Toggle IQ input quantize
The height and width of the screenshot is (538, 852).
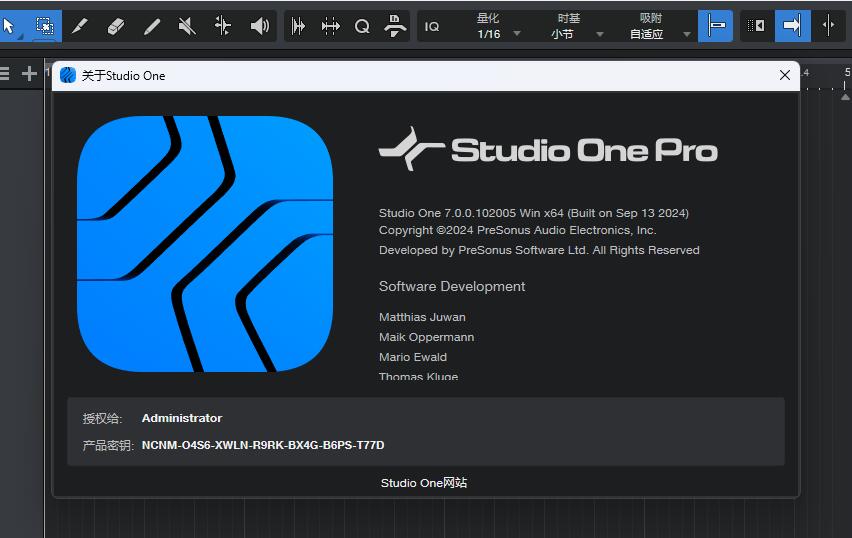point(432,27)
